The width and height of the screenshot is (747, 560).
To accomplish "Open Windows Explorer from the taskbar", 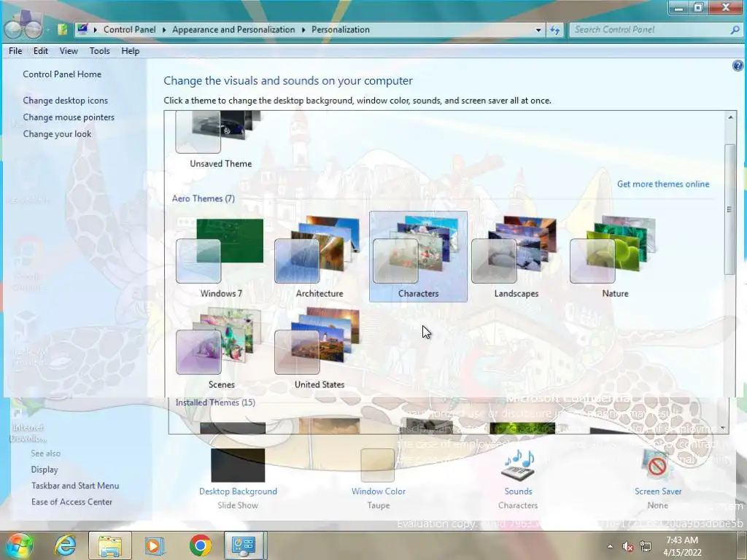I will (x=110, y=545).
